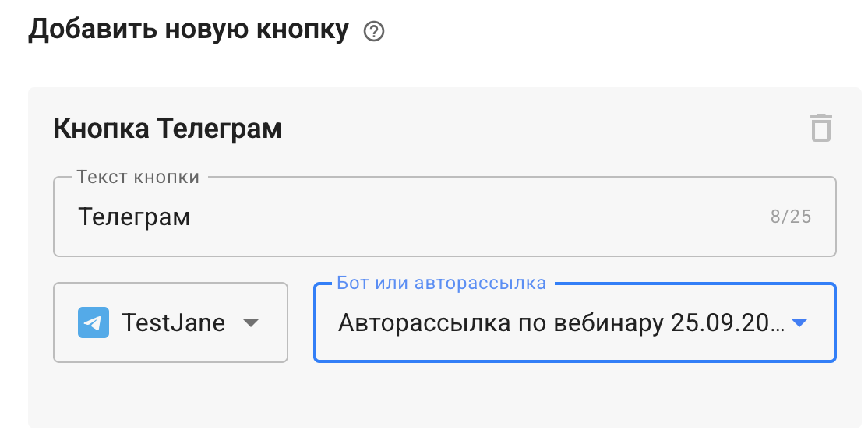
Task: Click the "Телеграм" text inside the input
Action: (134, 217)
